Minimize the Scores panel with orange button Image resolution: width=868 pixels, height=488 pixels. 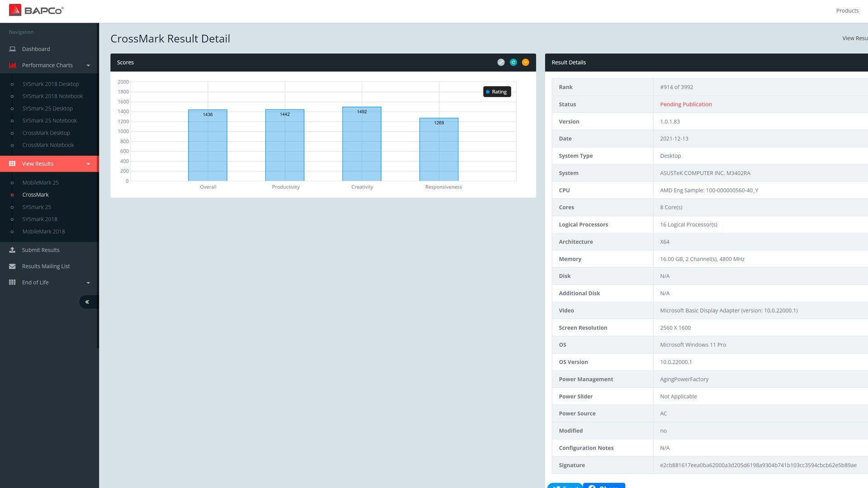pyautogui.click(x=525, y=62)
